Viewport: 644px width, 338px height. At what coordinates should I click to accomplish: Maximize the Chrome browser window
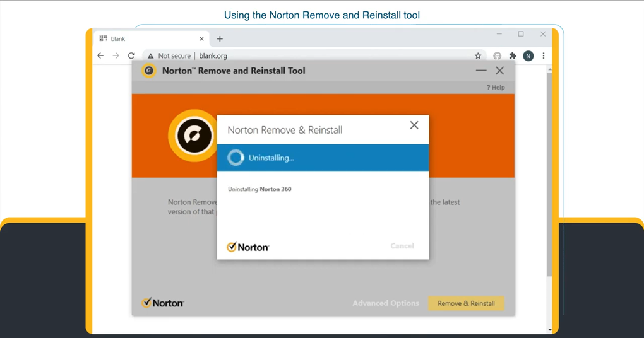[x=521, y=34]
